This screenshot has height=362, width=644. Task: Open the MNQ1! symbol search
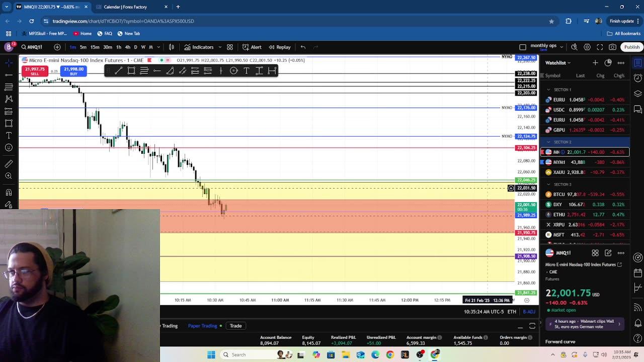pos(32,47)
